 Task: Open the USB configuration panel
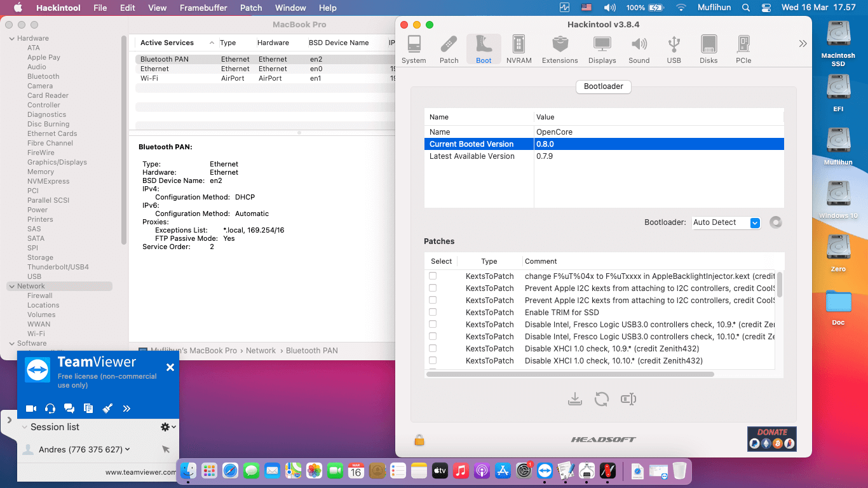tap(674, 48)
